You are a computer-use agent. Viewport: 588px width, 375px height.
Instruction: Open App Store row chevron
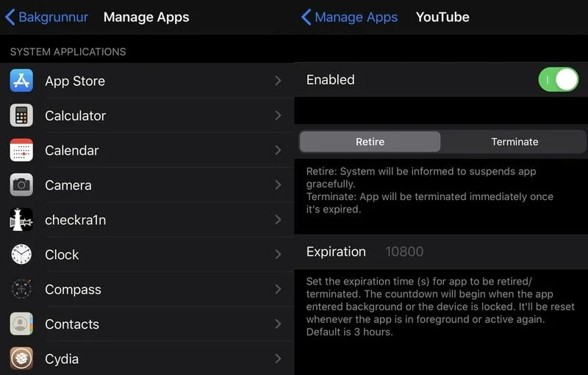pos(278,81)
